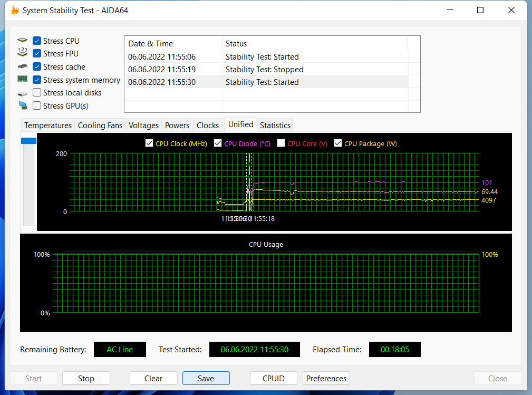
Task: Toggle the Stress system memory checkbox
Action: 37,80
